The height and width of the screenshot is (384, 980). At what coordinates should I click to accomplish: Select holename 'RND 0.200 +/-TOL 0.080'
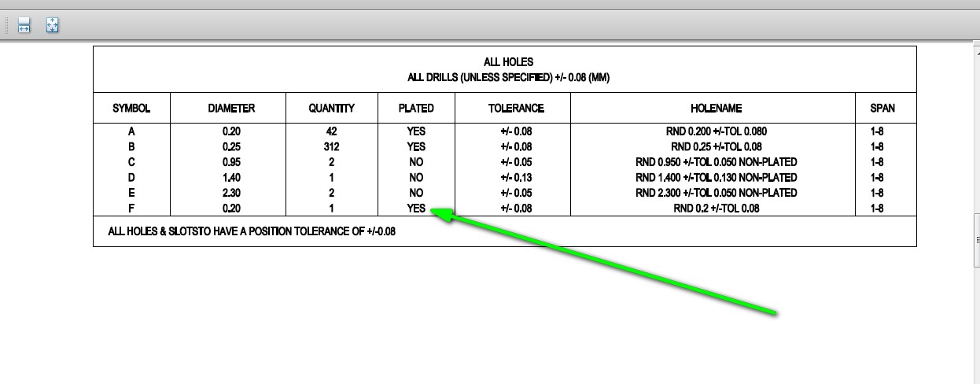(716, 131)
